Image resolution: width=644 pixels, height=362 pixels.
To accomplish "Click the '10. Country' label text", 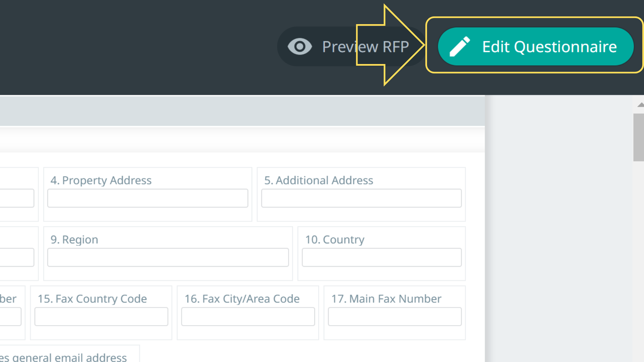I will pyautogui.click(x=334, y=240).
